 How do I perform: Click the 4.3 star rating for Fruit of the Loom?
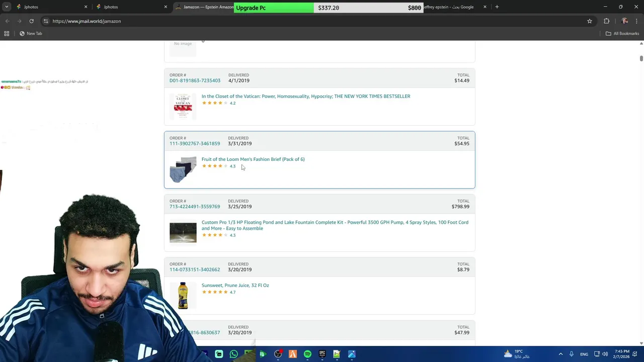click(218, 166)
